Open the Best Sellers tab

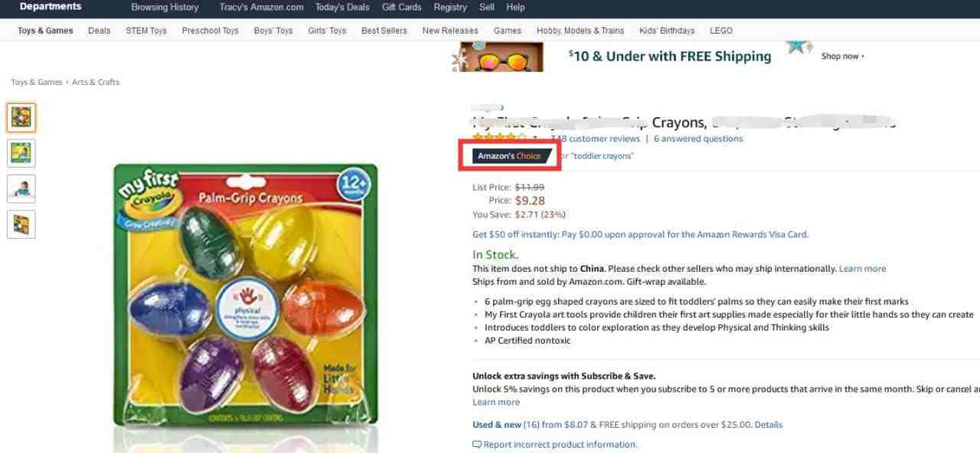pos(384,31)
